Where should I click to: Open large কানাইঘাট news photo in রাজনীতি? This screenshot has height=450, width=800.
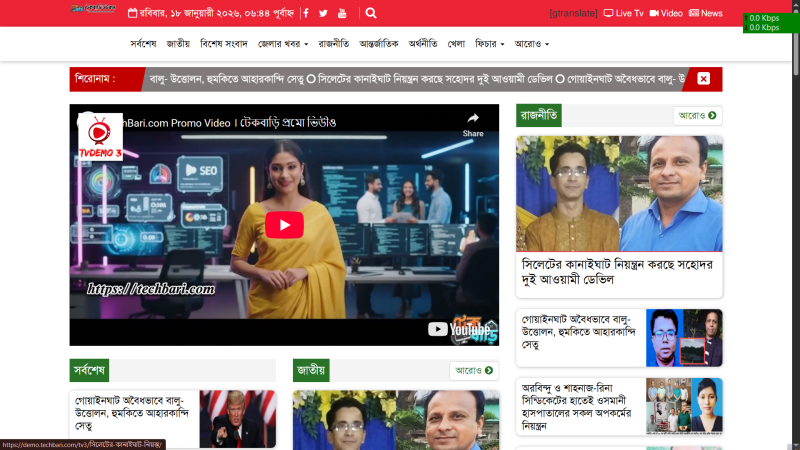619,193
